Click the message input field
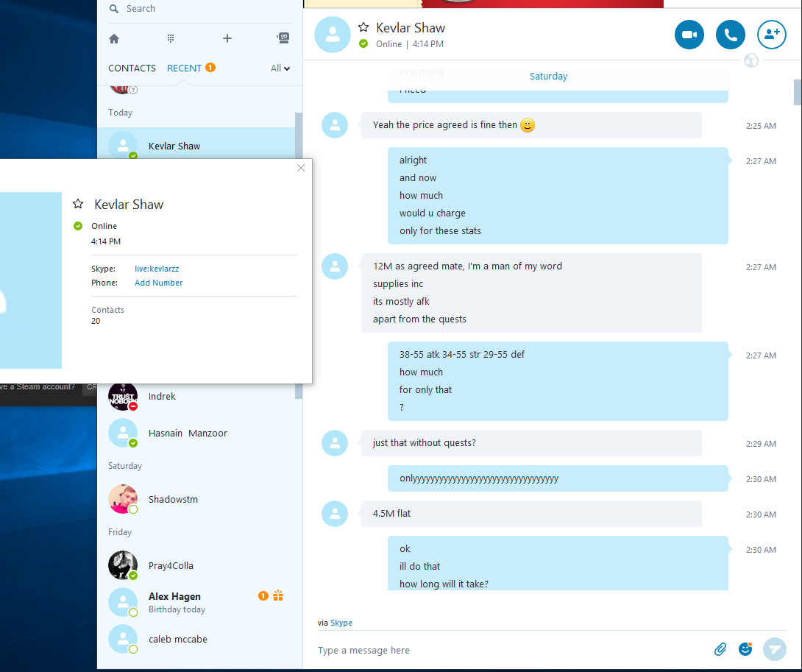 coord(511,650)
